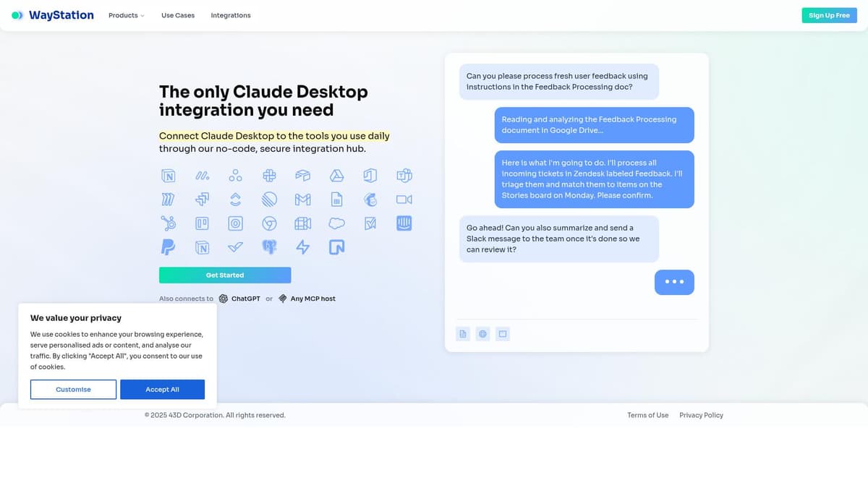
Task: Select the PostgreSQL elephant integration icon
Action: pyautogui.click(x=269, y=247)
